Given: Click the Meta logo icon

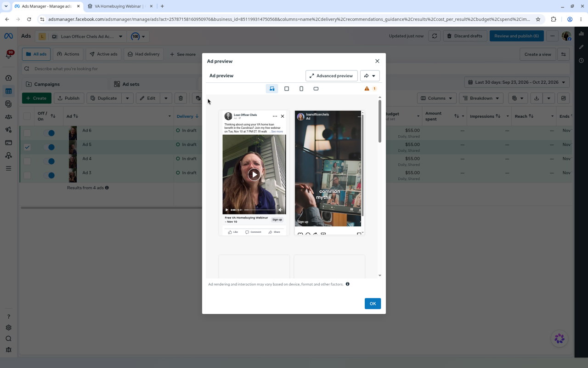Looking at the screenshot, I should [x=8, y=36].
